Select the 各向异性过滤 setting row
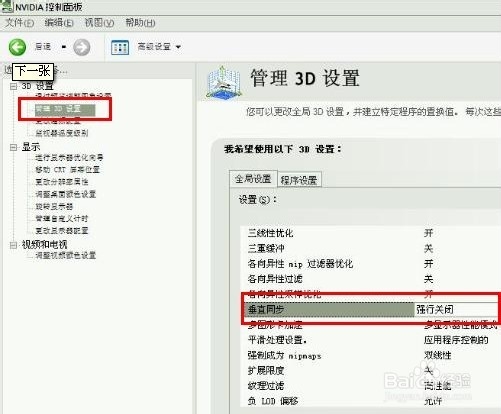501x414 pixels. [x=370, y=279]
